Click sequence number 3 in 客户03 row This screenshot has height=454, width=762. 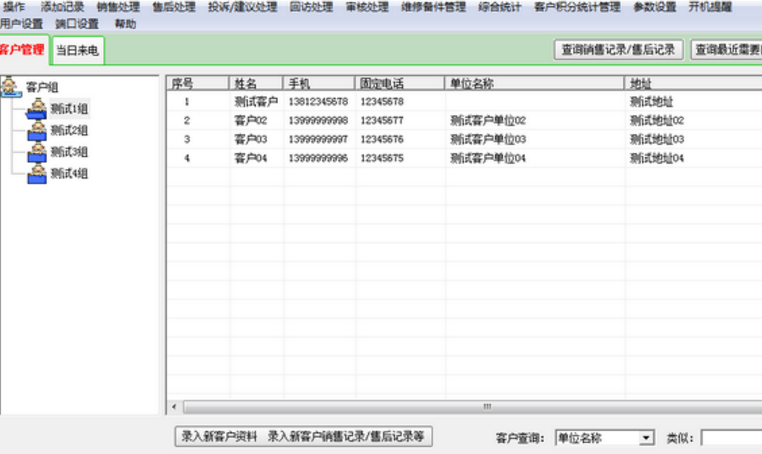pyautogui.click(x=187, y=140)
